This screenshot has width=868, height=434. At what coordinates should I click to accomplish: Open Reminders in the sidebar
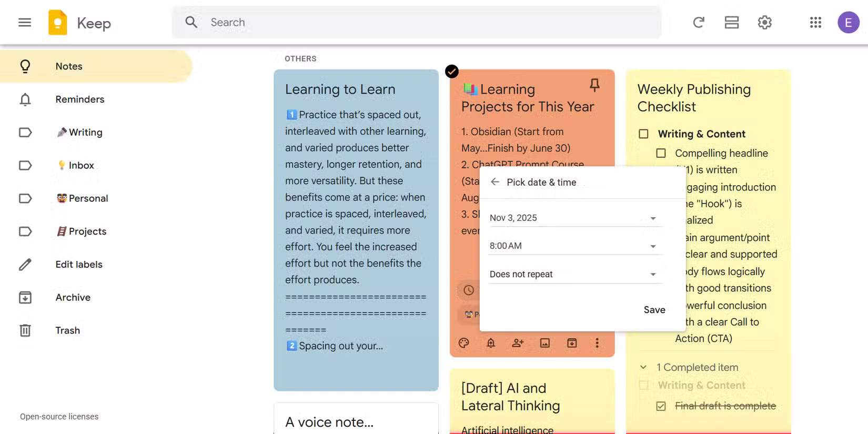(96, 99)
